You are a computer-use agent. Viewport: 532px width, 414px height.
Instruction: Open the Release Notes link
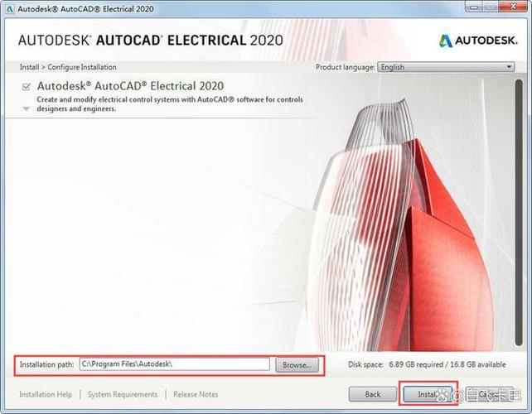click(196, 394)
